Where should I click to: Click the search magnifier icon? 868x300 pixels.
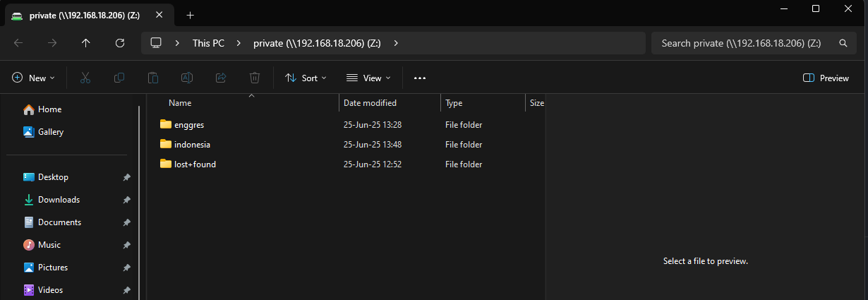click(843, 43)
